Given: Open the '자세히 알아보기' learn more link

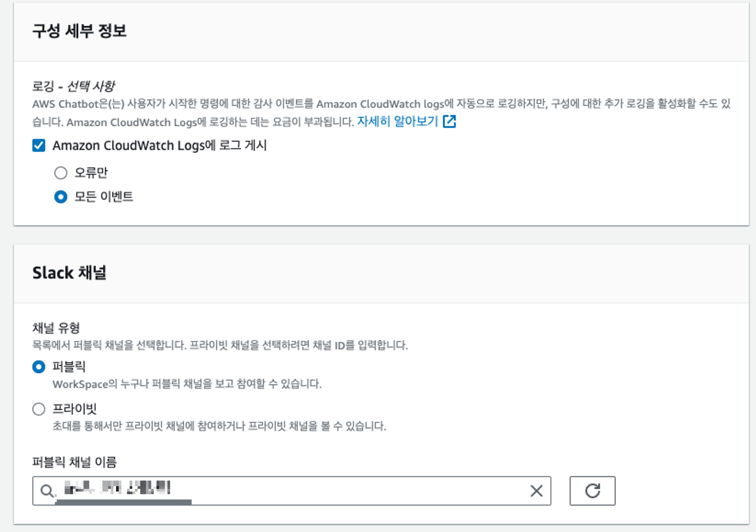Looking at the screenshot, I should [397, 122].
